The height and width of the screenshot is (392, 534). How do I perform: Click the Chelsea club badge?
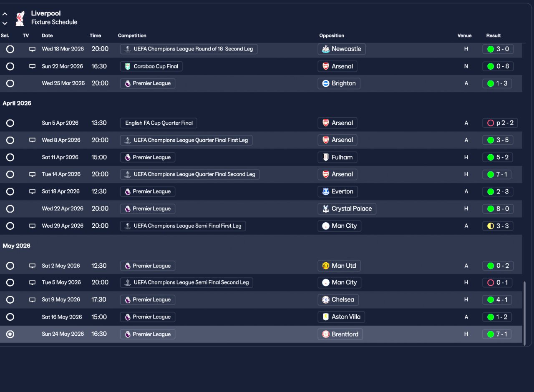click(326, 299)
